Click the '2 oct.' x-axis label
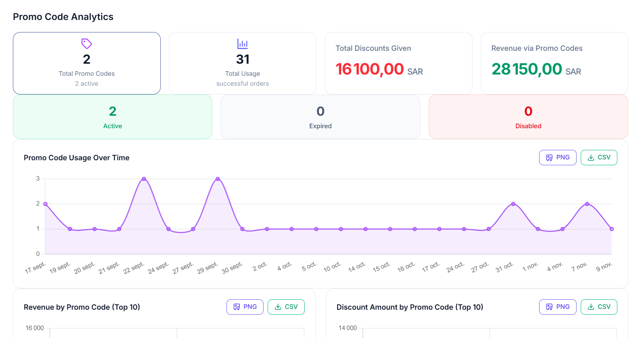The image size is (644, 338). (x=260, y=266)
